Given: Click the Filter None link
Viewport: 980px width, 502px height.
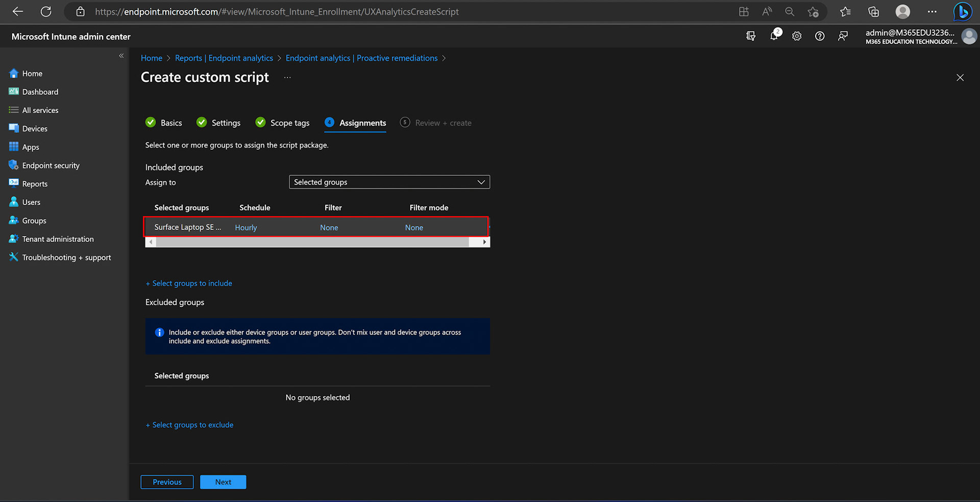Looking at the screenshot, I should tap(329, 228).
